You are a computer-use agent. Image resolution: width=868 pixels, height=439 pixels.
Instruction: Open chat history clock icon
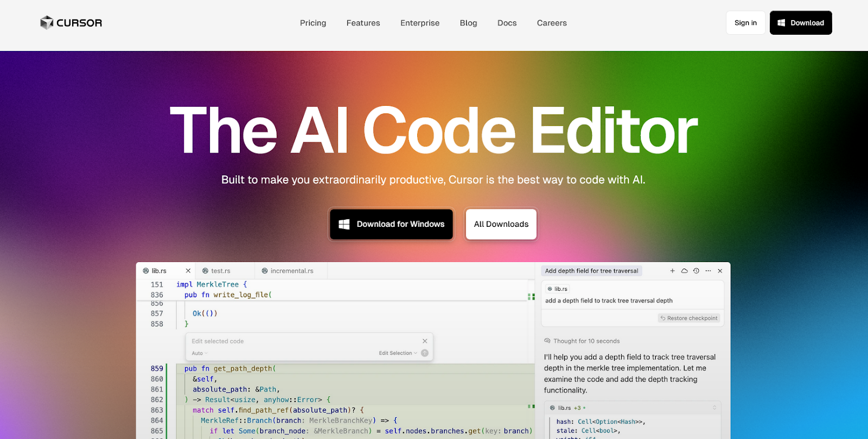click(696, 271)
